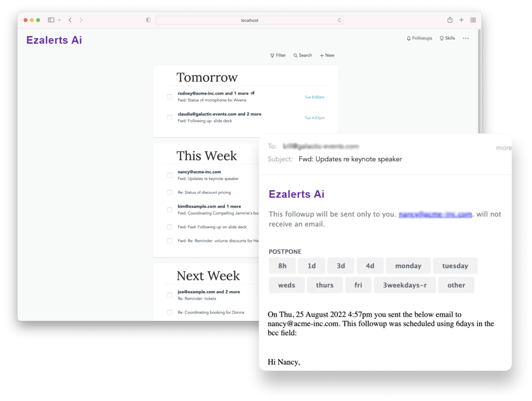
Task: Click the paper plane icon beside rodney@acme-inc.com
Action: (252, 93)
